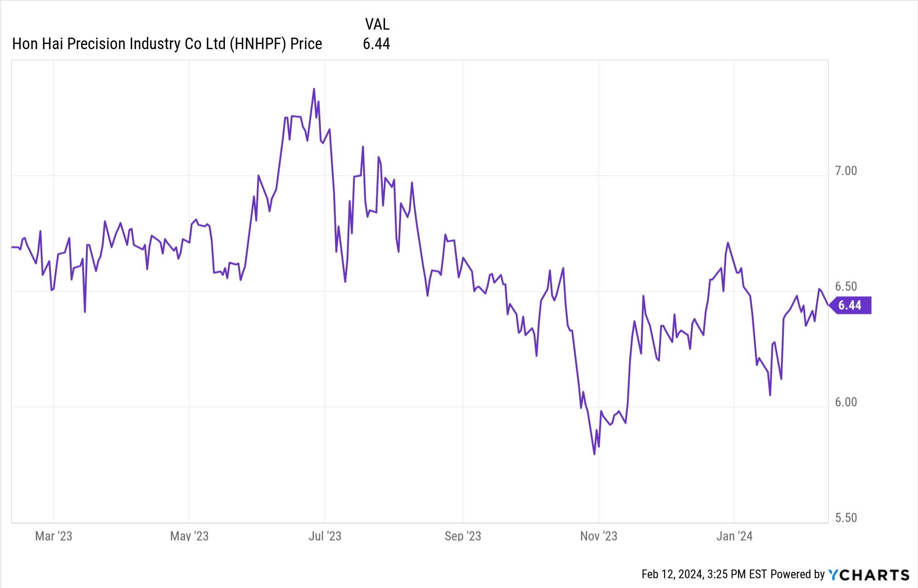Click the 6.44 value under VAL
This screenshot has width=918, height=588.
pyautogui.click(x=376, y=44)
